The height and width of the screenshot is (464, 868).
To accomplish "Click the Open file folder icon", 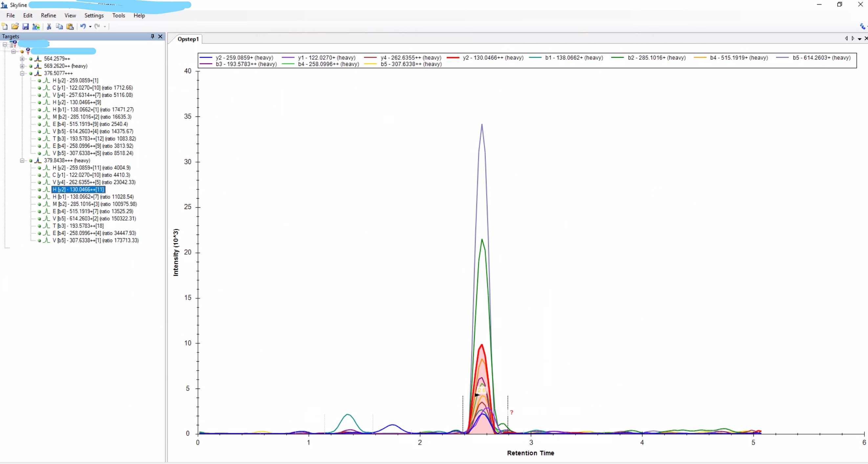I will tap(15, 26).
